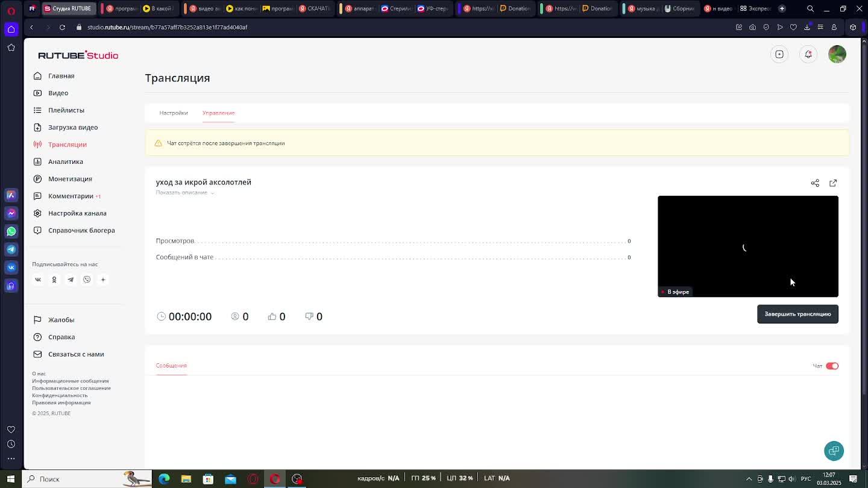Viewport: 868px width, 488px height.
Task: Switch to the Экспресс browser tab
Action: 755,8
